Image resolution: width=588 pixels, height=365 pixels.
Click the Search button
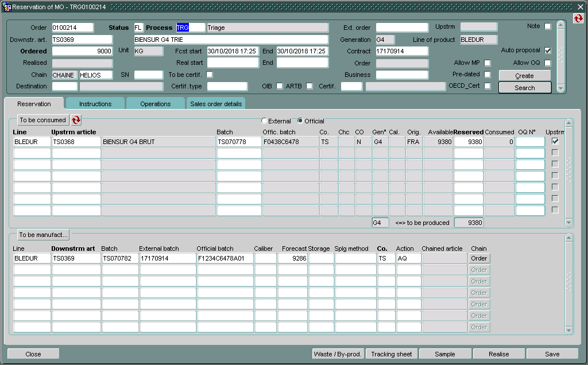pyautogui.click(x=525, y=88)
